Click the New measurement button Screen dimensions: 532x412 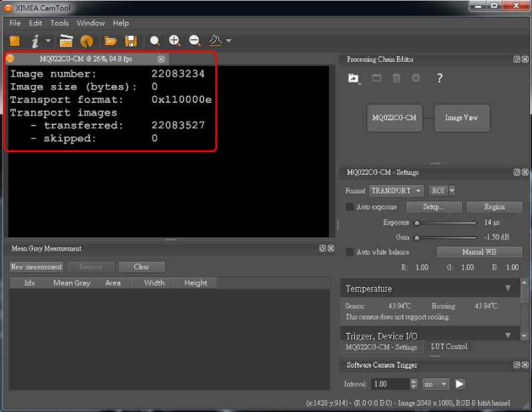click(x=37, y=267)
